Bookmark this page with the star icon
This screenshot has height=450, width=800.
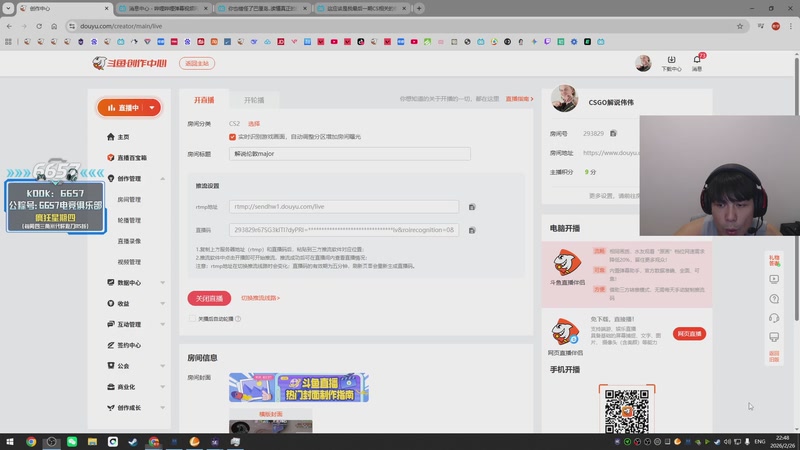tap(740, 26)
